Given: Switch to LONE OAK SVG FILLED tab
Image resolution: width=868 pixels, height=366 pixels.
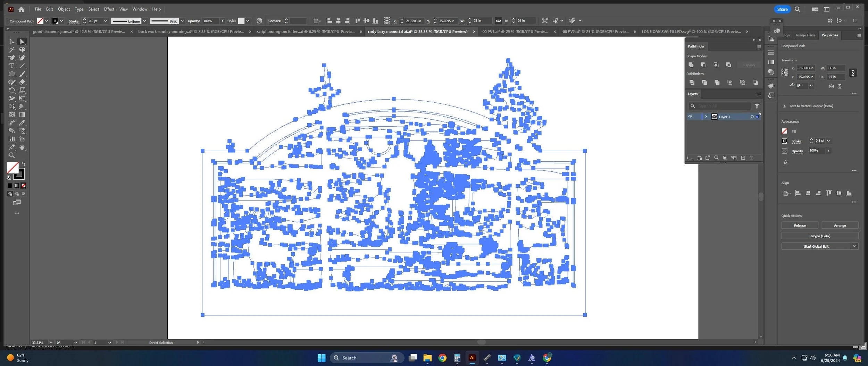Looking at the screenshot, I should [x=691, y=32].
